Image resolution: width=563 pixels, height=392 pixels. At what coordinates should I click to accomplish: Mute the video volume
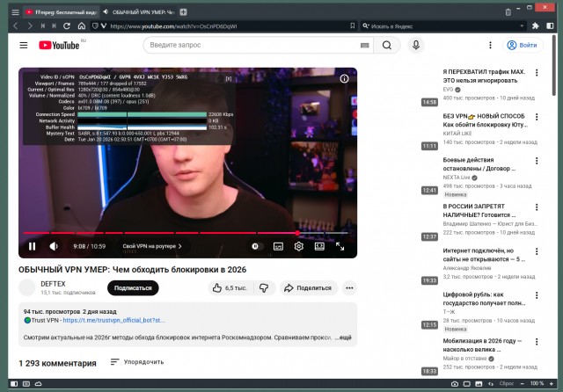coord(54,246)
